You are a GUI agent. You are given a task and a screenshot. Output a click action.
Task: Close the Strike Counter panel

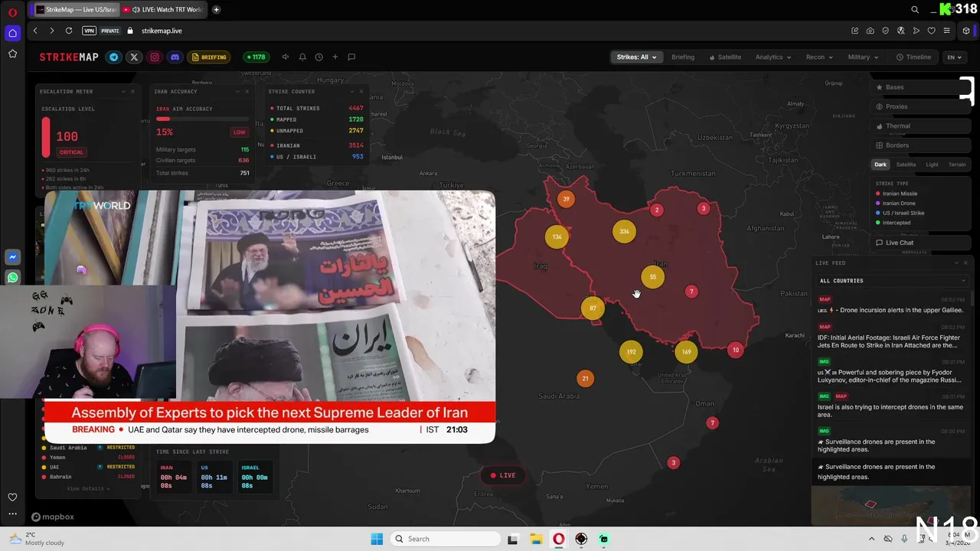click(x=361, y=91)
